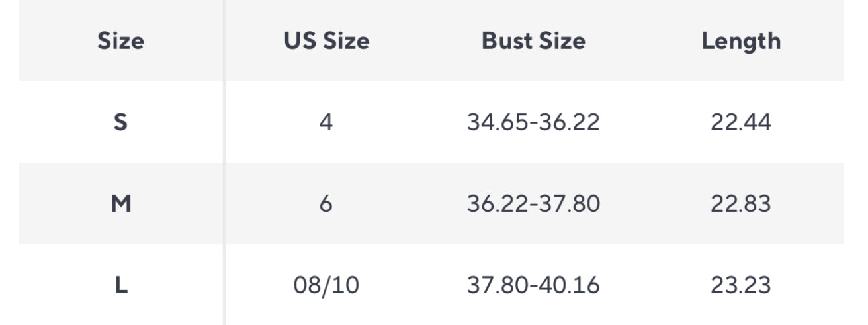Viewport: 868px width, 325px height.
Task: Select the L size label
Action: pos(120,285)
